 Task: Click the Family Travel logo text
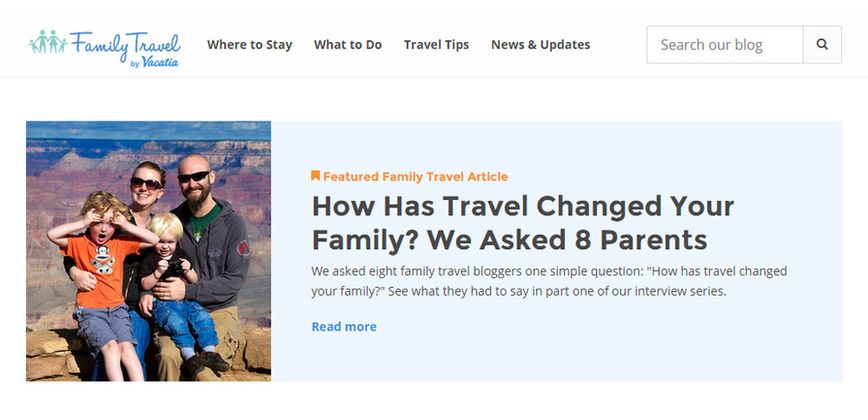click(125, 43)
